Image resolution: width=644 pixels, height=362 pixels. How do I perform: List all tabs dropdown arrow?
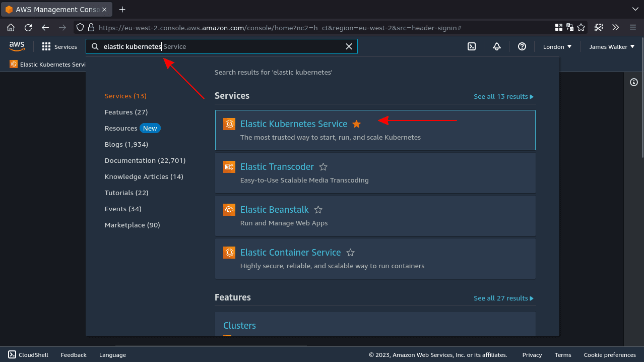click(634, 9)
